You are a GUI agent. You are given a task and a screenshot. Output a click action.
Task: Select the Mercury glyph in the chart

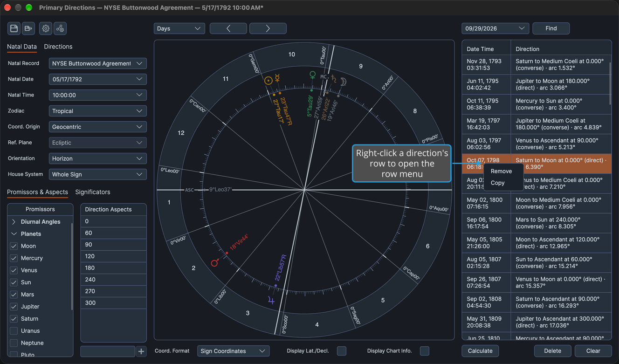point(277,78)
